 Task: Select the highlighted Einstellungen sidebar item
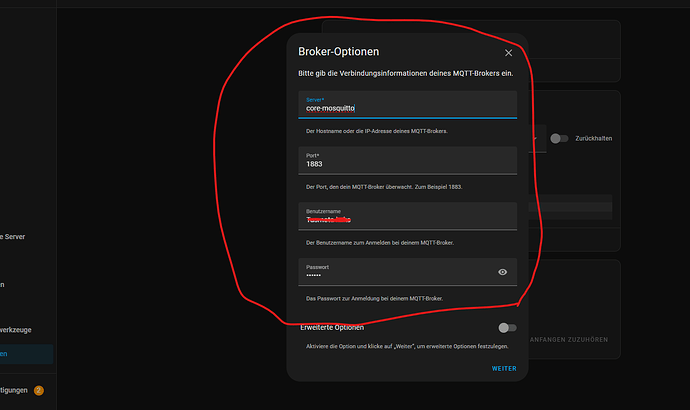[26, 354]
